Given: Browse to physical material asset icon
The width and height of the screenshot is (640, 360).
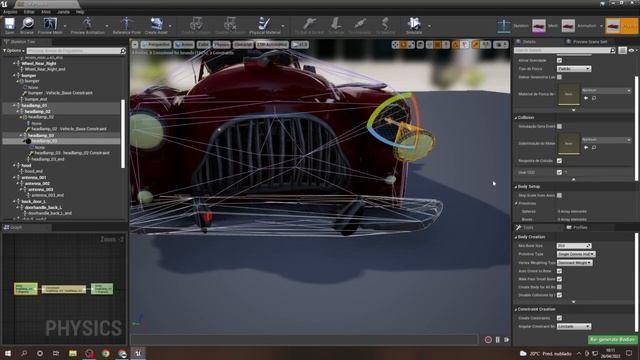Looking at the screenshot, I should tap(594, 98).
